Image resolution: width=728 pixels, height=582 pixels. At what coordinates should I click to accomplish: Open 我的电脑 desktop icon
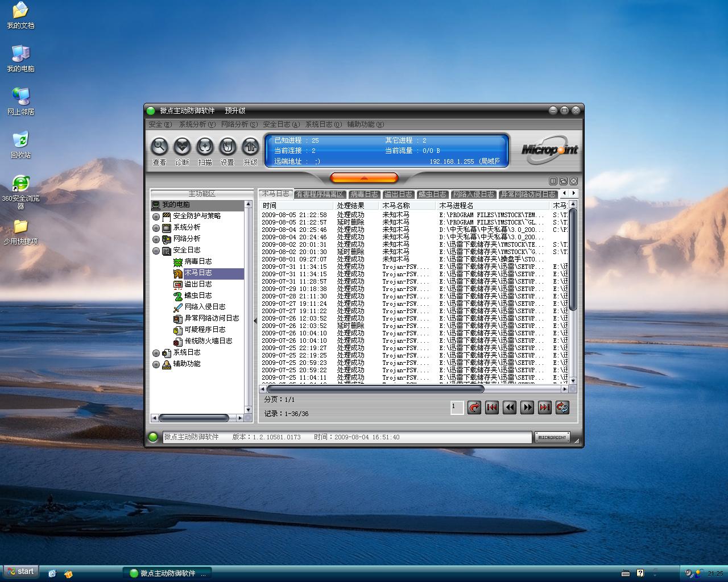point(20,59)
